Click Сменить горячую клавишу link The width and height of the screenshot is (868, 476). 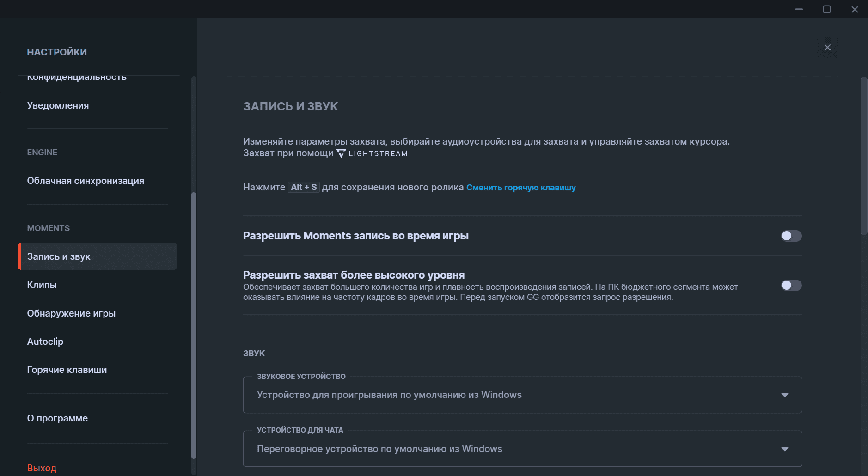tap(521, 188)
